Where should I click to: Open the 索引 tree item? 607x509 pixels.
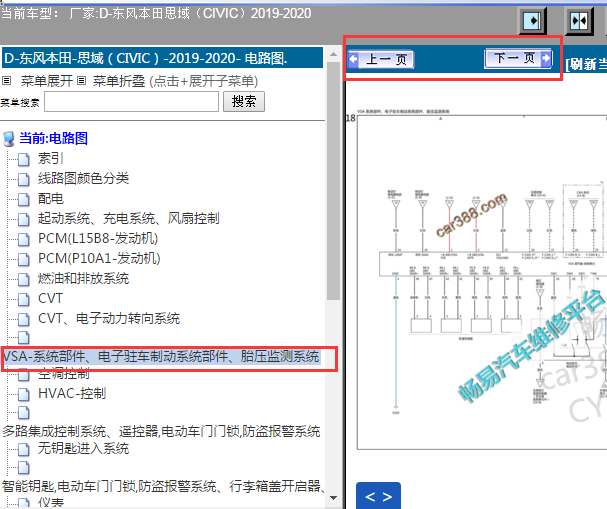[50, 158]
